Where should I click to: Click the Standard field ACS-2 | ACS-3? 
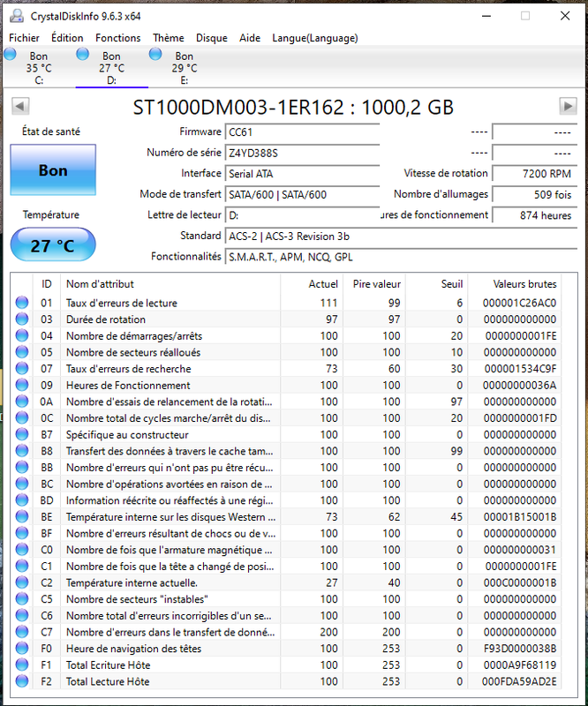pos(401,236)
